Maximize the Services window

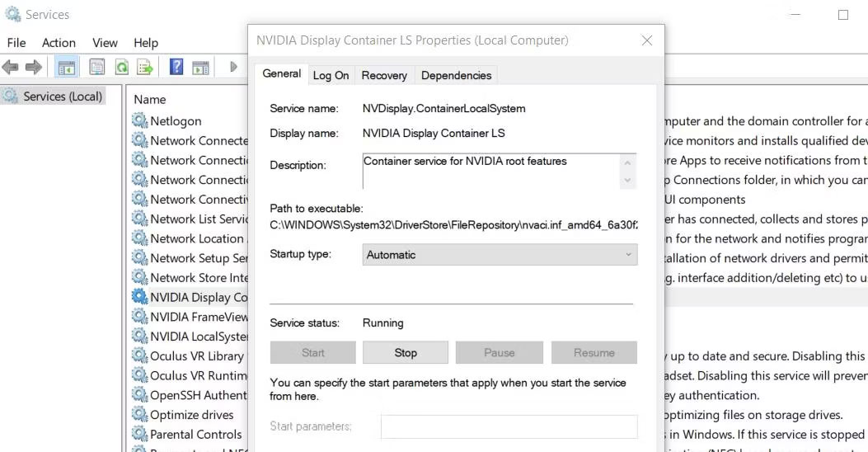[843, 15]
